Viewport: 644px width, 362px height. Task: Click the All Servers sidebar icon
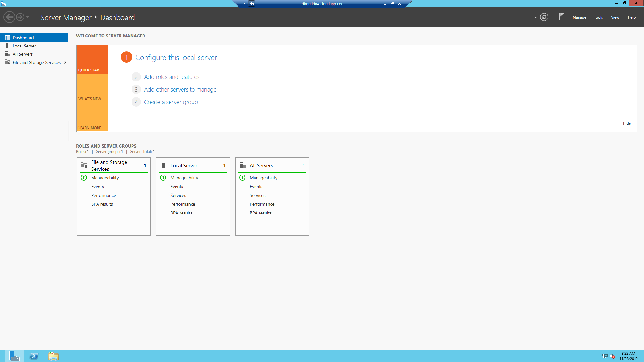pos(8,54)
